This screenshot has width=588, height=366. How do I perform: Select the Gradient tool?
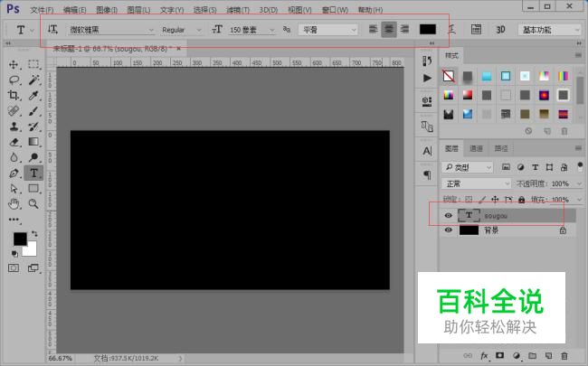tap(33, 142)
